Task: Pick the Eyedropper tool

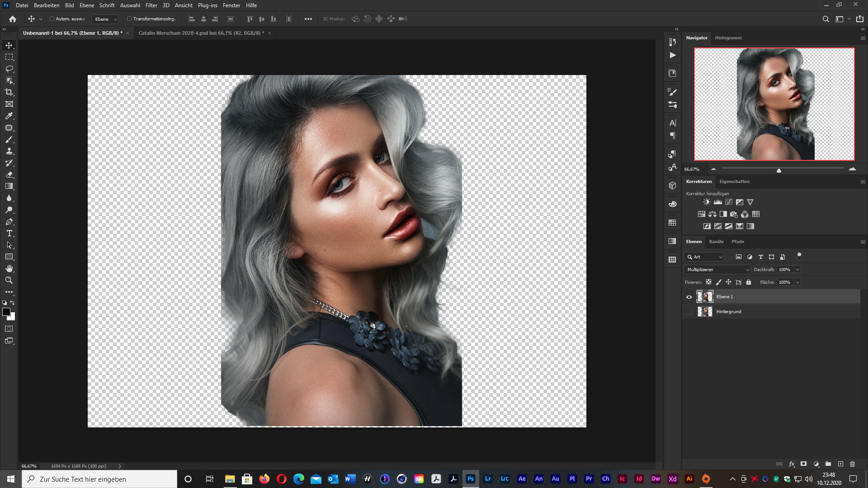Action: point(9,116)
